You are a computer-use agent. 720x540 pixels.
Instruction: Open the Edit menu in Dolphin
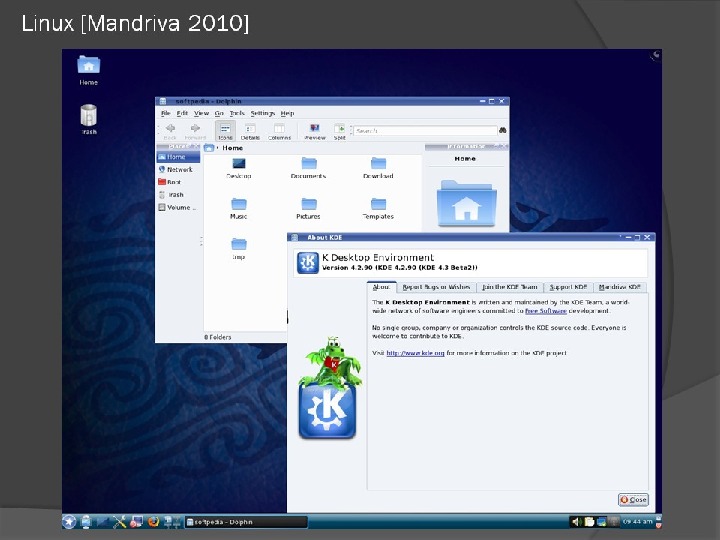coord(182,113)
